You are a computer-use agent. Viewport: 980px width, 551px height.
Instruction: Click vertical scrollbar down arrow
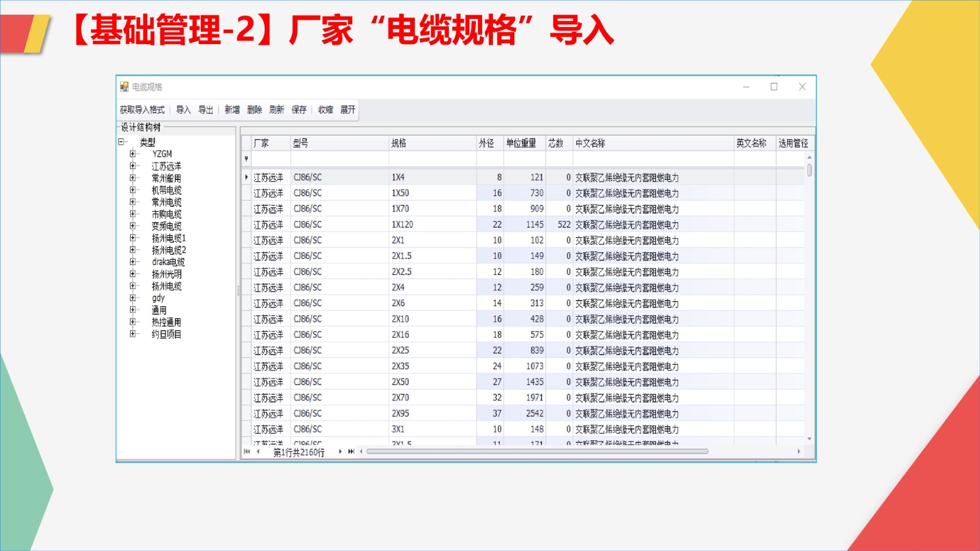809,439
